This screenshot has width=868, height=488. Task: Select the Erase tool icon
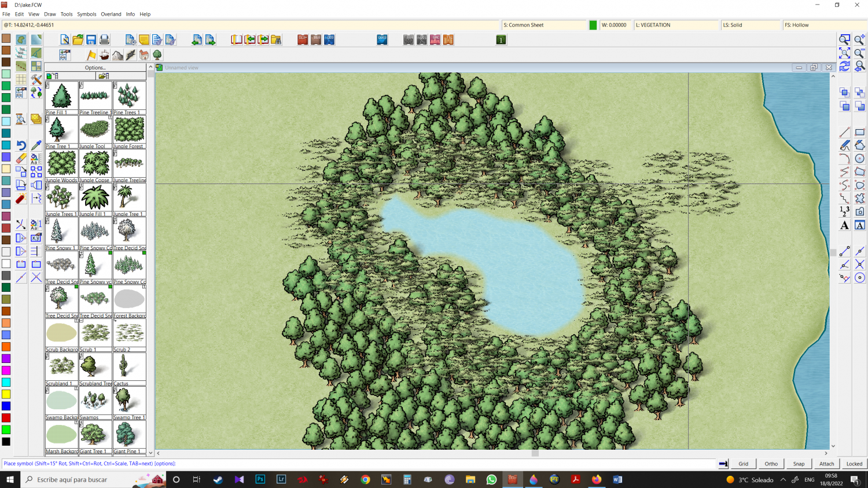(x=21, y=159)
